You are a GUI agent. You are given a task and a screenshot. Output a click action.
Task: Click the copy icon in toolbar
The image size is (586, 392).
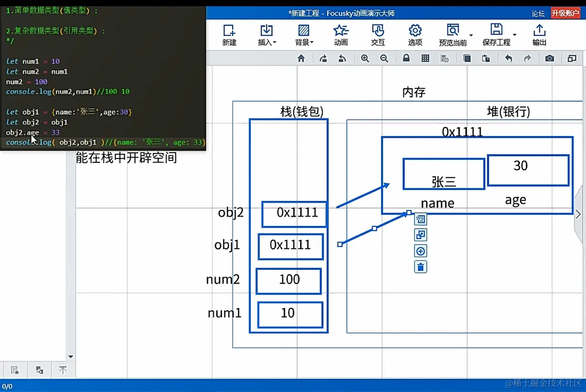[x=467, y=59]
